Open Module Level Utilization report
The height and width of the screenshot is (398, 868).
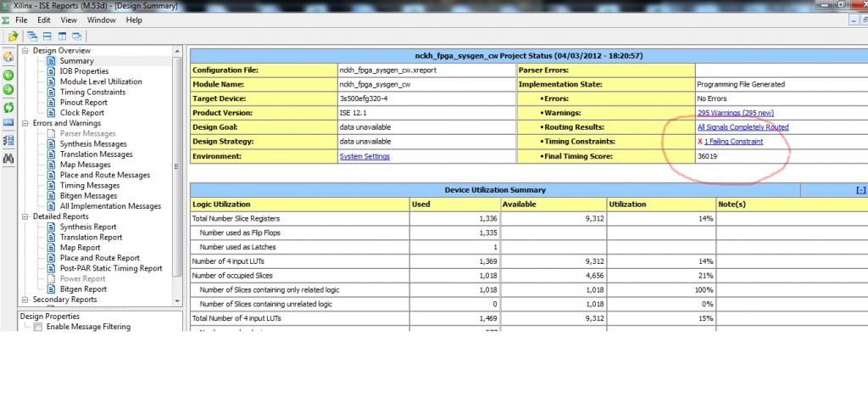tap(101, 81)
